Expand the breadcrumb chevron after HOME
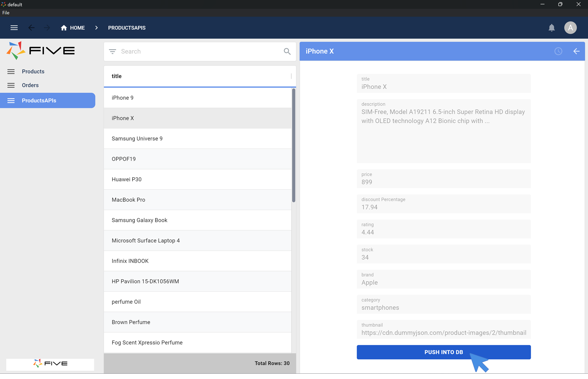 (x=96, y=28)
